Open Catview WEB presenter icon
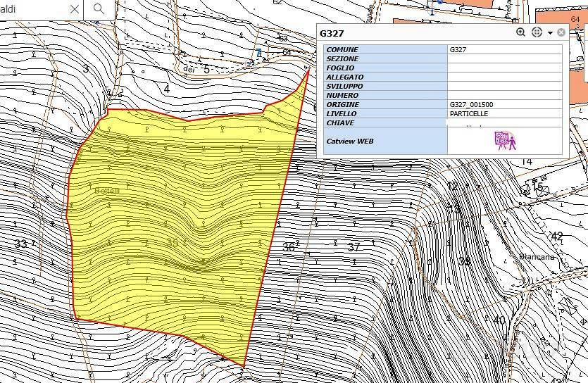 pos(505,141)
